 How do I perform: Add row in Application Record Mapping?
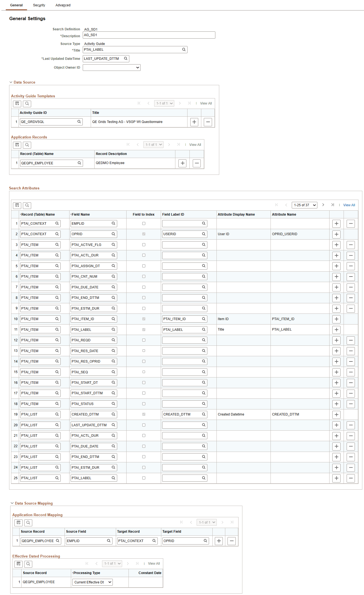click(x=219, y=541)
